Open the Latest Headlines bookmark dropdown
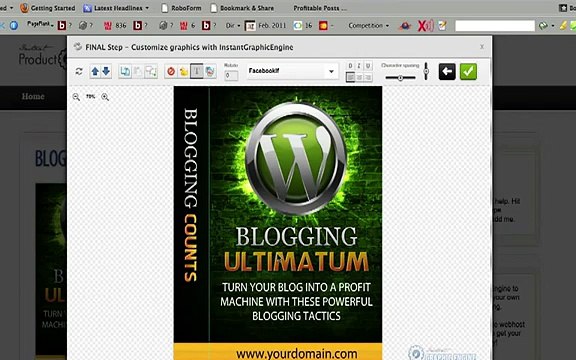This screenshot has height=360, width=576. point(116,8)
